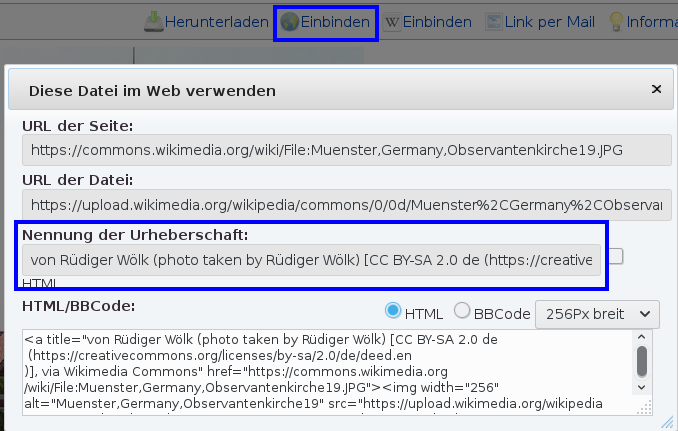Choose the BBCode radio option
Image resolution: width=678 pixels, height=431 pixels.
click(462, 311)
